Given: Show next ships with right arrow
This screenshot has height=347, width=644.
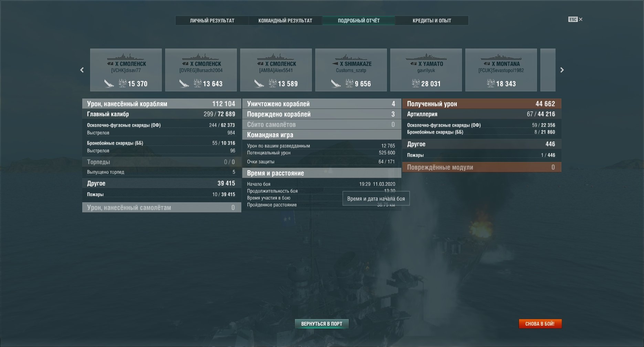Looking at the screenshot, I should (x=562, y=70).
